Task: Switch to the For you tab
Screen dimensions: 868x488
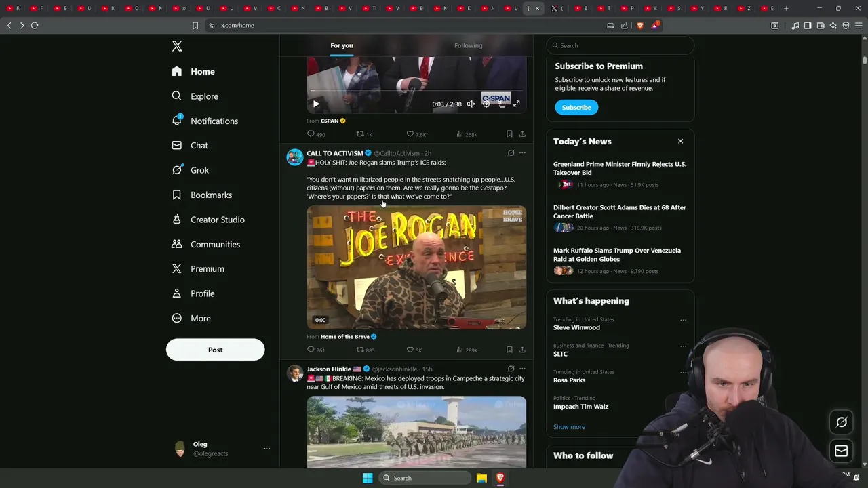Action: (x=342, y=45)
